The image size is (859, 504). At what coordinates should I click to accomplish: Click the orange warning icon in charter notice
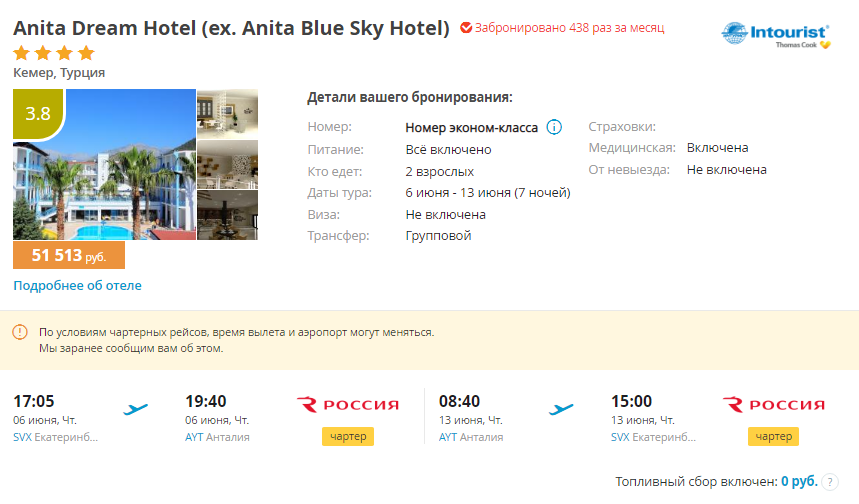20,332
